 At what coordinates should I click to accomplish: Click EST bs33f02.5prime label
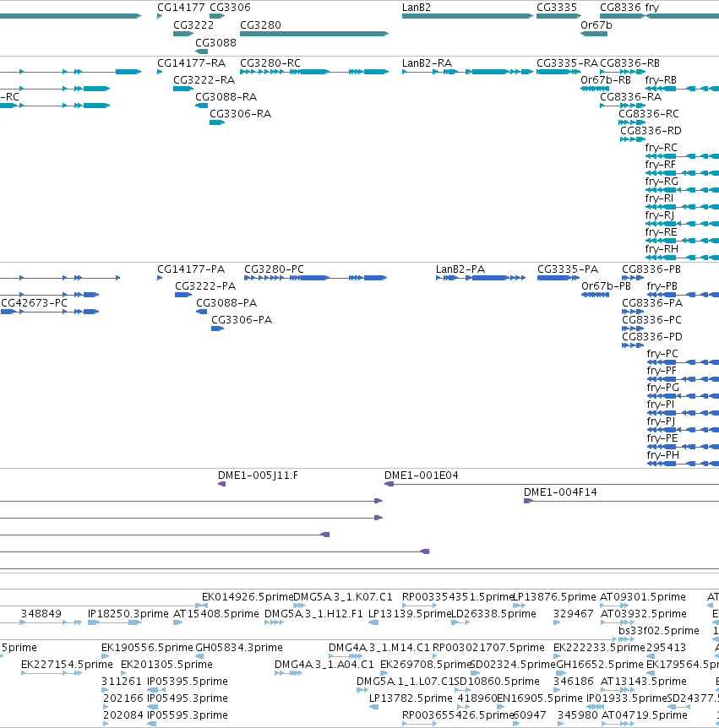[659, 631]
